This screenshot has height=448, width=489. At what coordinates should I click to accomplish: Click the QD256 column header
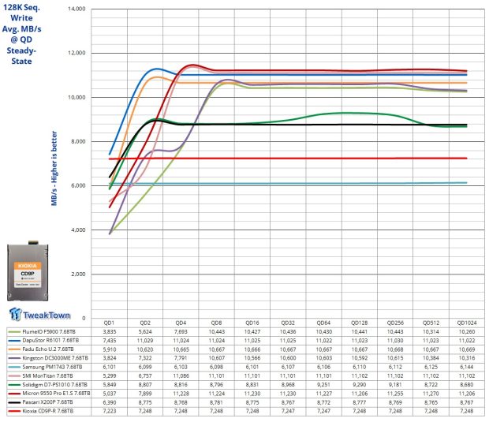[395, 323]
